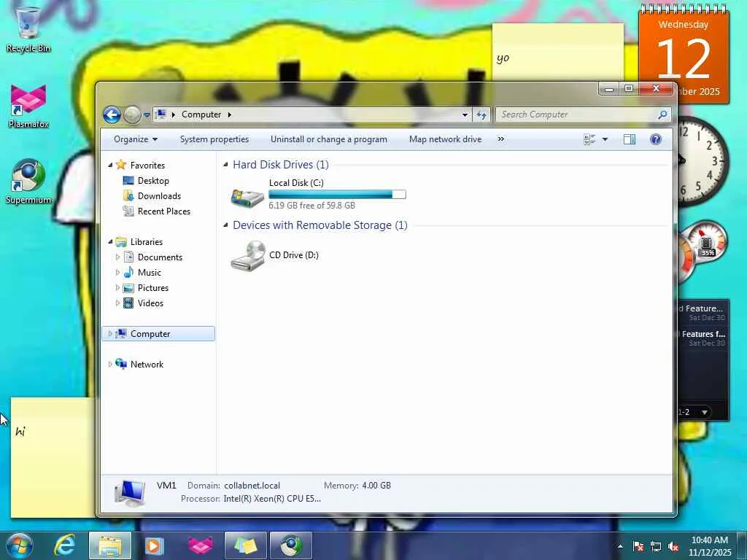747x560 pixels.
Task: Click the 'yo' sticky note
Action: click(558, 52)
